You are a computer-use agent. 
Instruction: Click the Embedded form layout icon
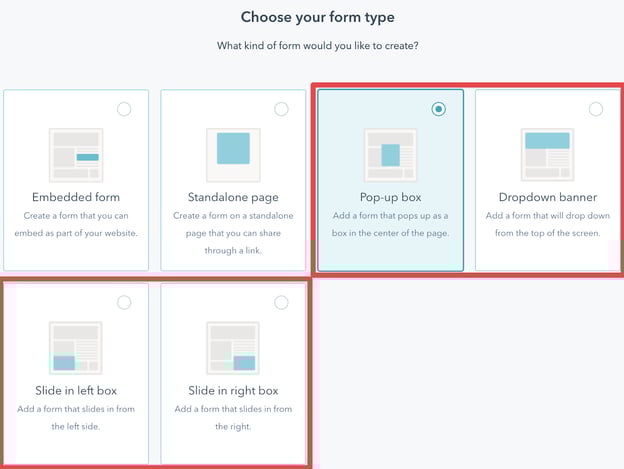coord(75,154)
